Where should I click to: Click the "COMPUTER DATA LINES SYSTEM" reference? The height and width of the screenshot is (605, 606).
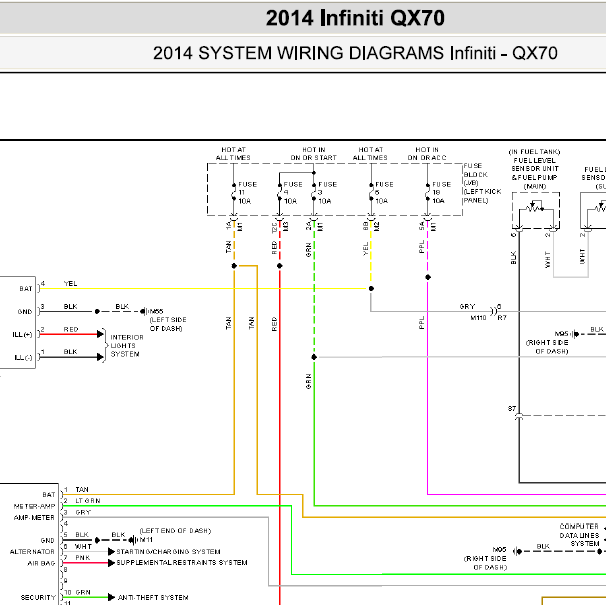point(579,535)
